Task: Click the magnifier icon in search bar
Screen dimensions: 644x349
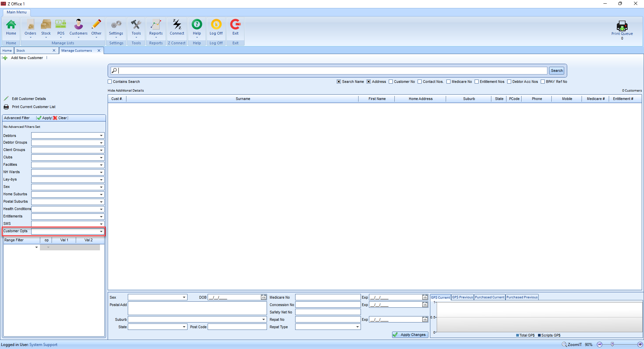Action: (114, 70)
